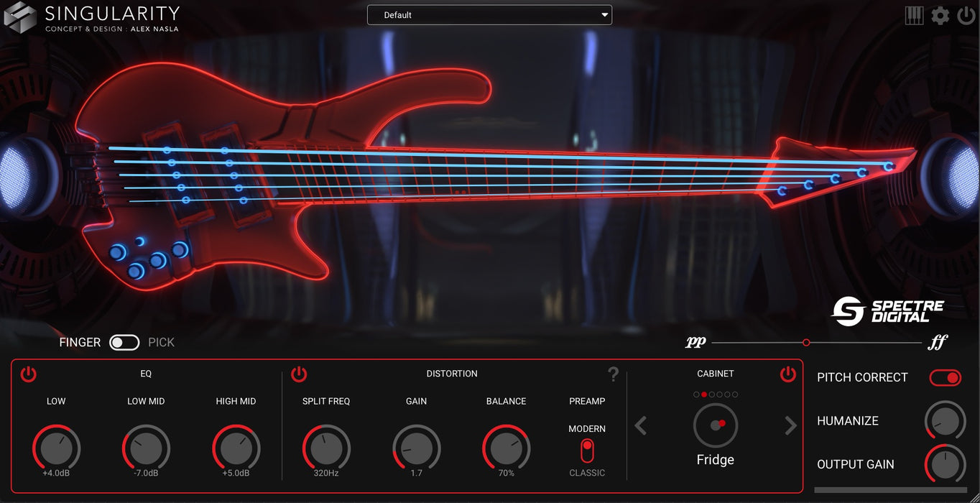Disable the Pitch Correct toggle
980x503 pixels.
click(945, 377)
